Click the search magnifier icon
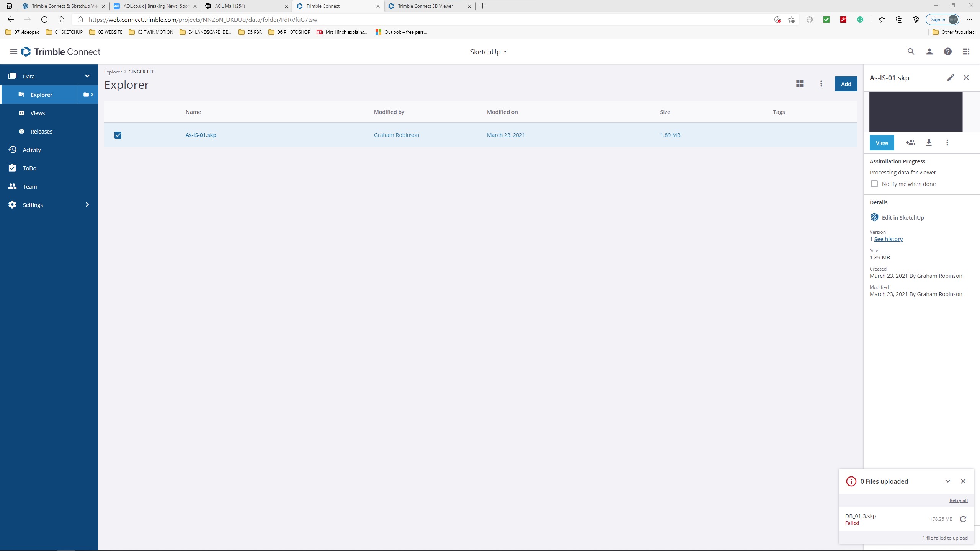980x551 pixels. coord(911,52)
